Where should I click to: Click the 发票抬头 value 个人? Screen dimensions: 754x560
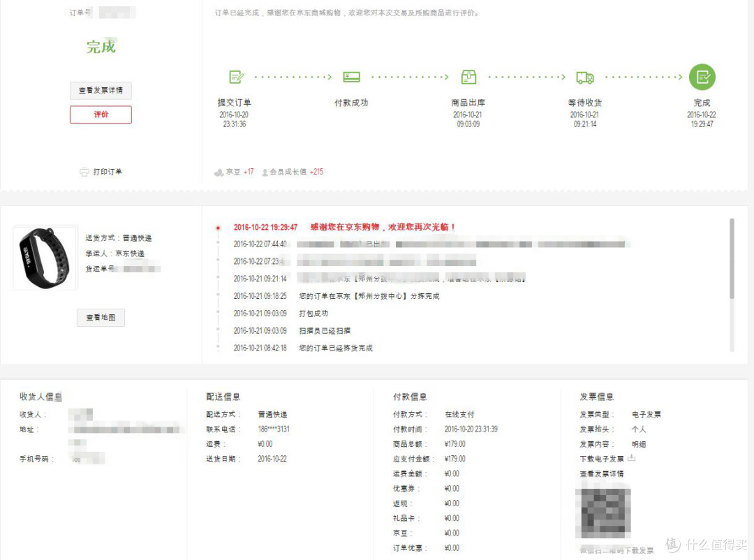coord(639,429)
